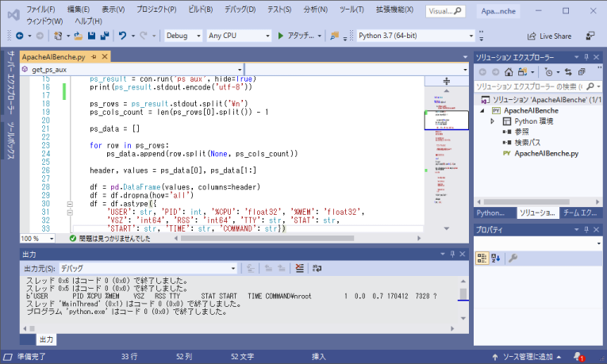Save the current file with the disk icon
Viewport: 607px width, 364px height.
pos(91,36)
